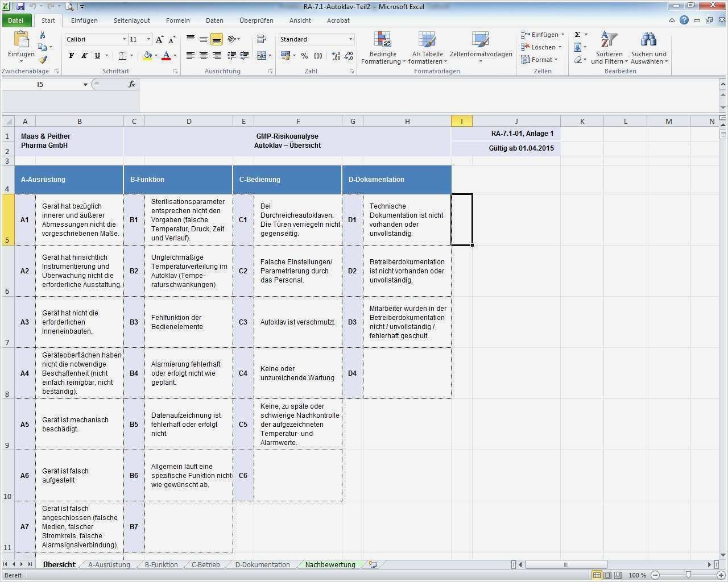Image resolution: width=728 pixels, height=582 pixels.
Task: Toggle italic formatting button
Action: (x=84, y=56)
